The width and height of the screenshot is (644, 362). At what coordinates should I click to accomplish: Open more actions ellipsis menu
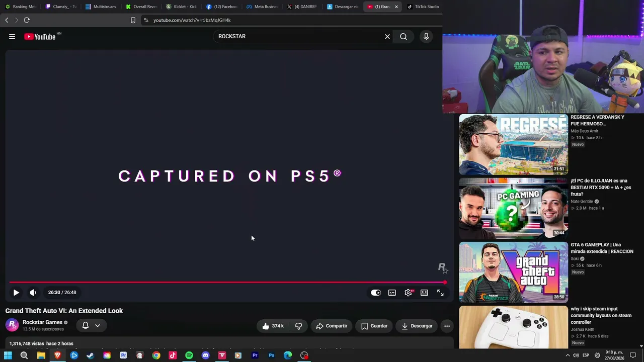pyautogui.click(x=447, y=326)
